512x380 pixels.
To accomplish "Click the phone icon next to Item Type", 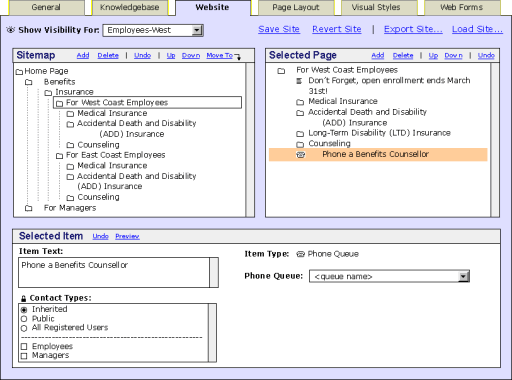I will point(300,254).
